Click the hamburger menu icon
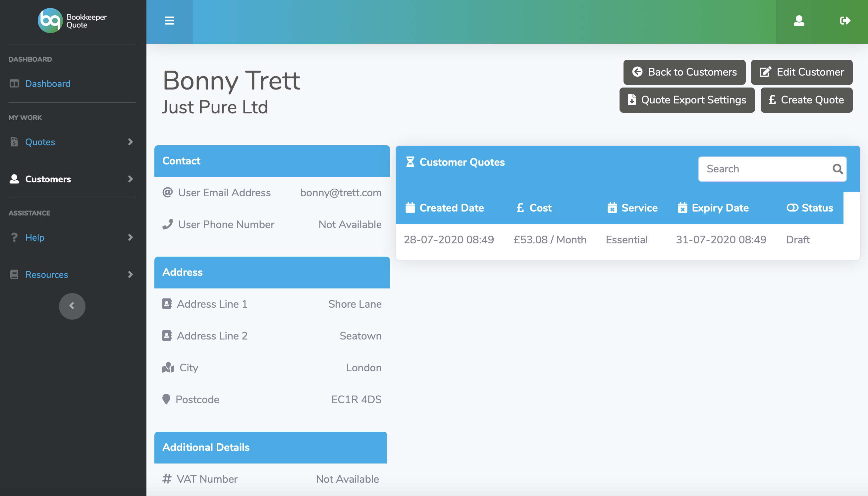 [x=170, y=21]
